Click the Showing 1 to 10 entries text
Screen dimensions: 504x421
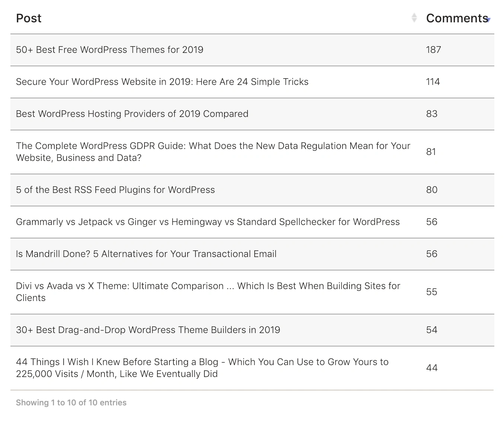click(x=71, y=402)
